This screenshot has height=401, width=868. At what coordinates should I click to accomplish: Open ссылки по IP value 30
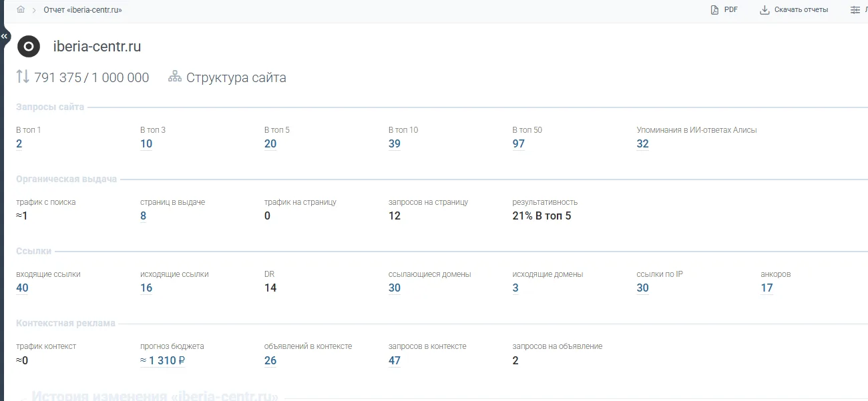643,288
